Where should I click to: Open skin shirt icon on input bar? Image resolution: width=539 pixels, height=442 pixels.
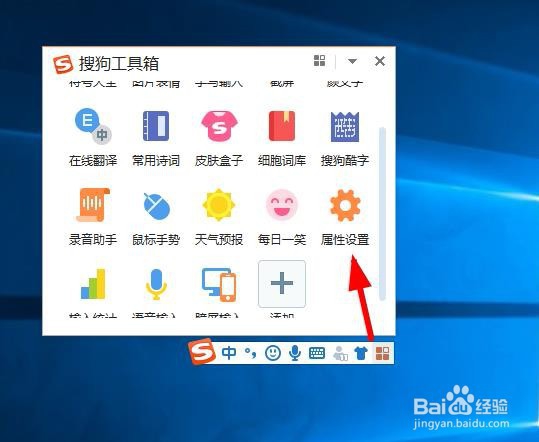coord(361,353)
